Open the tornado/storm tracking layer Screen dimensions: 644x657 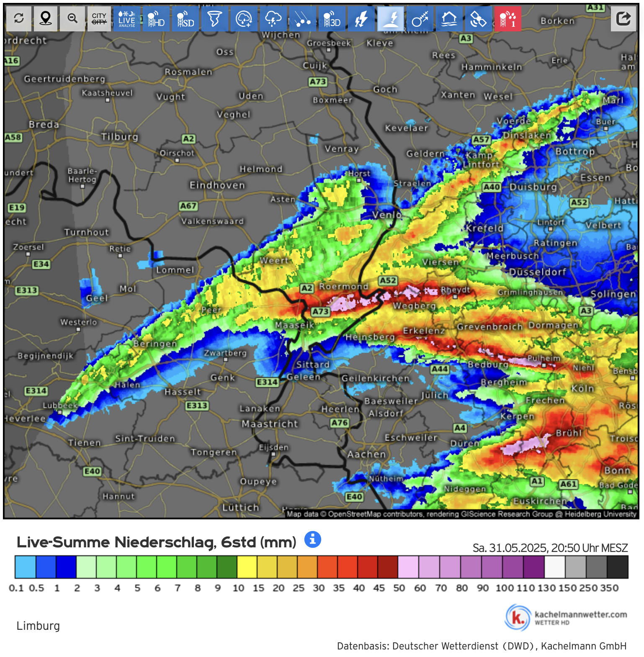(215, 18)
